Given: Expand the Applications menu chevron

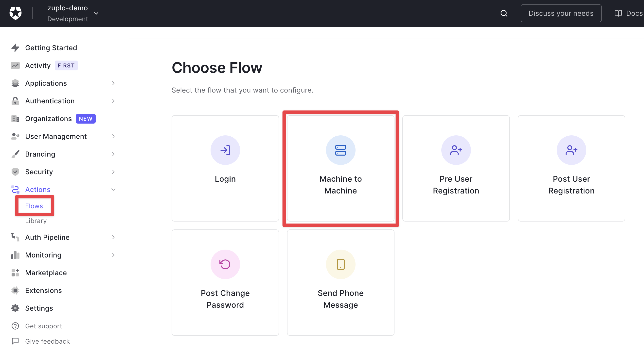Looking at the screenshot, I should [x=113, y=83].
